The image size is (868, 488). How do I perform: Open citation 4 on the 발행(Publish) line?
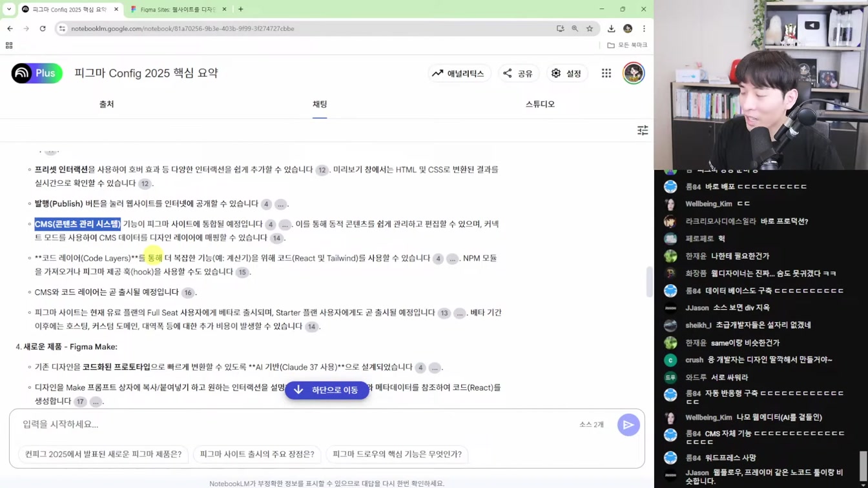(266, 204)
